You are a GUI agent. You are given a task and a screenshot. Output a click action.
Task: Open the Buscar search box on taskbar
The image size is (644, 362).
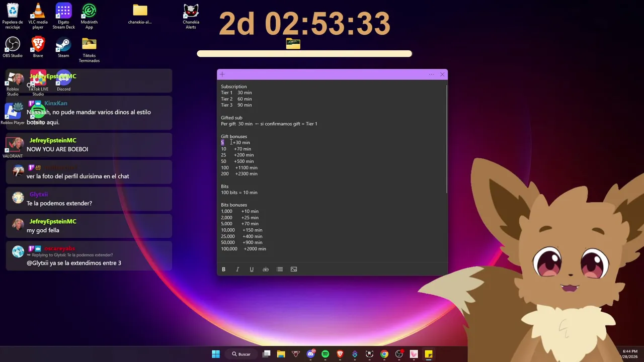pyautogui.click(x=242, y=354)
